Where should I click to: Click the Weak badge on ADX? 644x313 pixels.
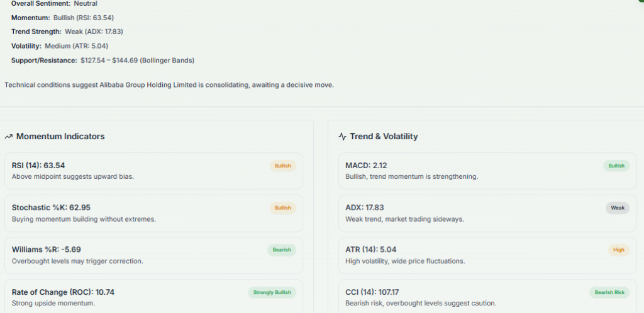(618, 208)
